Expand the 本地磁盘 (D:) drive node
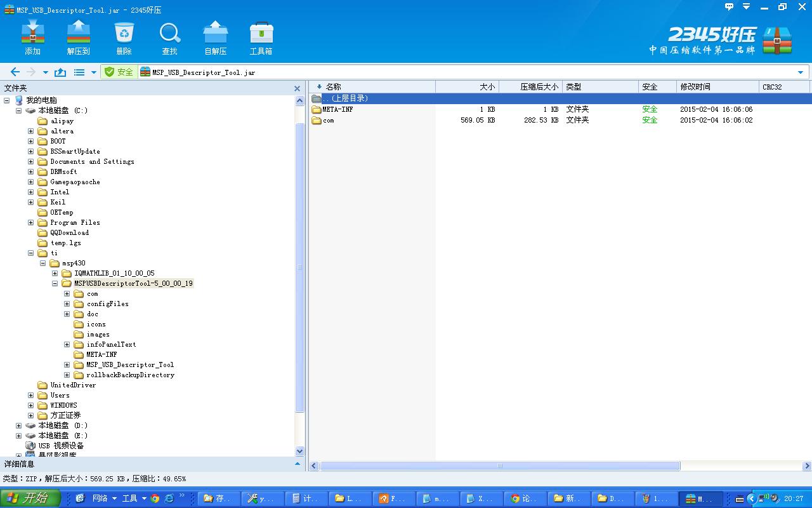The width and height of the screenshot is (812, 508). pos(18,425)
